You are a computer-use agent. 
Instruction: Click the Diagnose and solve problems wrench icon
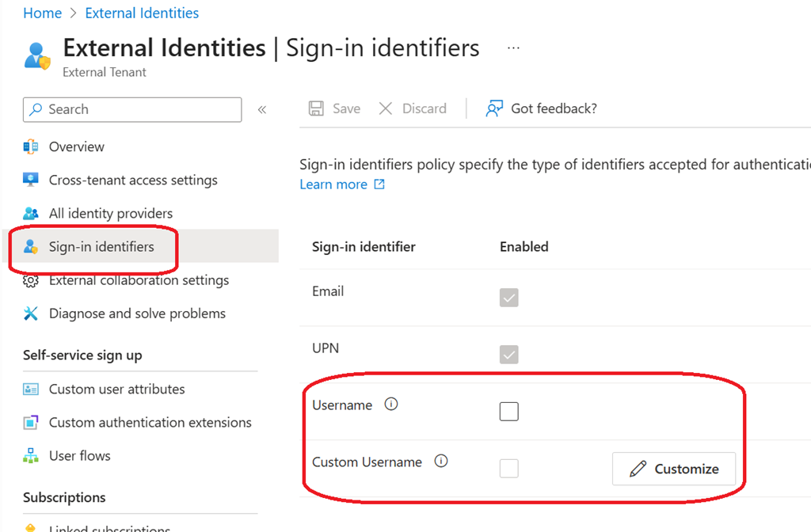pyautogui.click(x=31, y=313)
